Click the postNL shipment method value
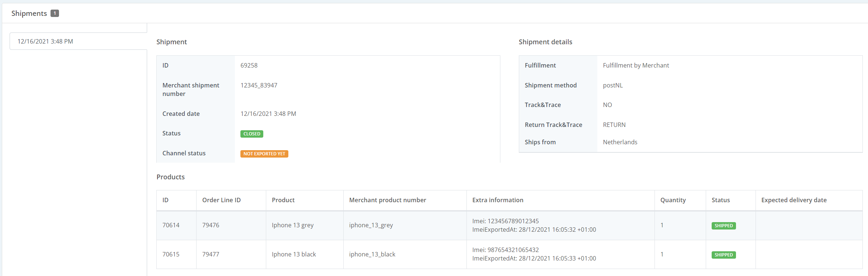Screen dimensions: 868x276 pos(612,85)
